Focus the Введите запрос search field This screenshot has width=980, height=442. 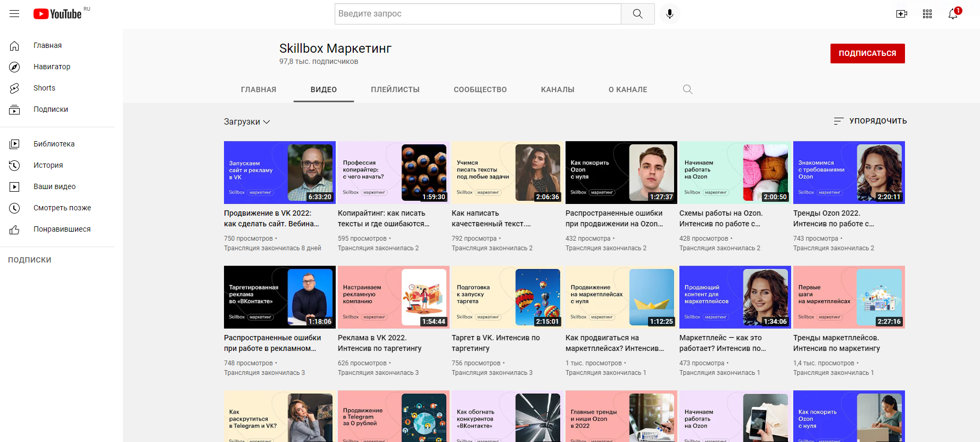pyautogui.click(x=478, y=14)
